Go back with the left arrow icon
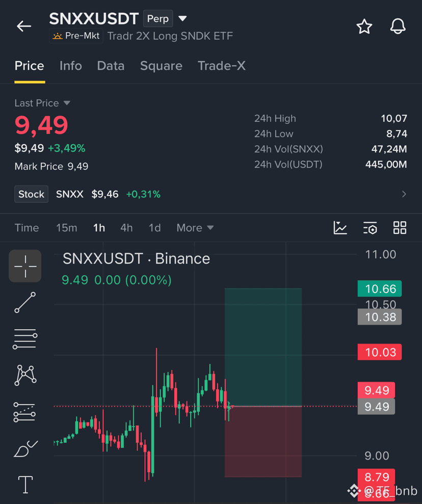 [24, 26]
